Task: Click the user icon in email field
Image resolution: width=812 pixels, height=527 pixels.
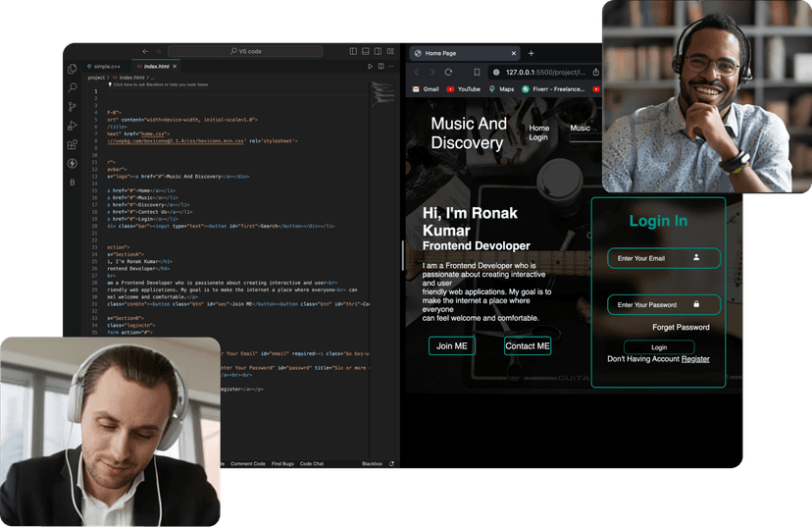Action: [x=696, y=257]
